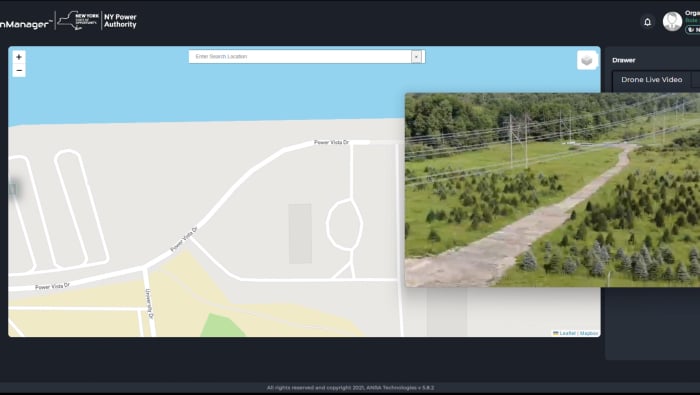Open the notifications bell
The width and height of the screenshot is (700, 395).
click(647, 21)
